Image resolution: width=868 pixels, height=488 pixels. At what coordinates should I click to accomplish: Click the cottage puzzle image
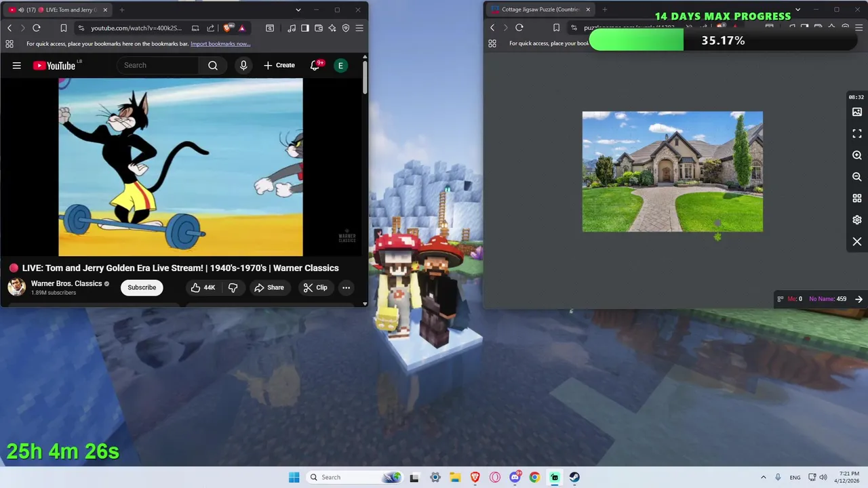pyautogui.click(x=673, y=171)
